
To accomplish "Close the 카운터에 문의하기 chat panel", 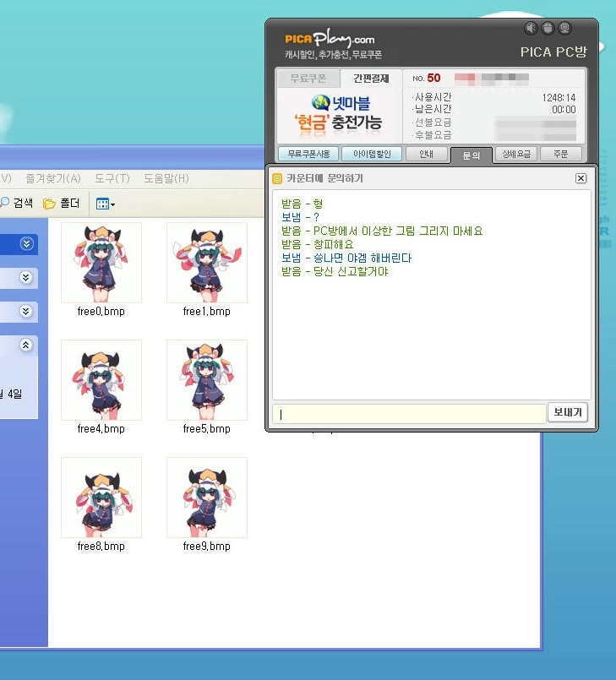I will click(x=581, y=178).
